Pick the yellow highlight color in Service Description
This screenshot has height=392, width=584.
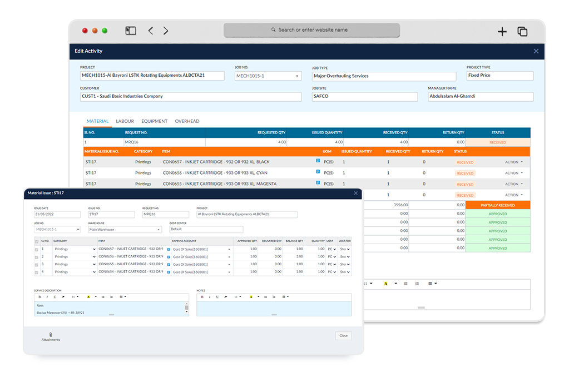88,297
